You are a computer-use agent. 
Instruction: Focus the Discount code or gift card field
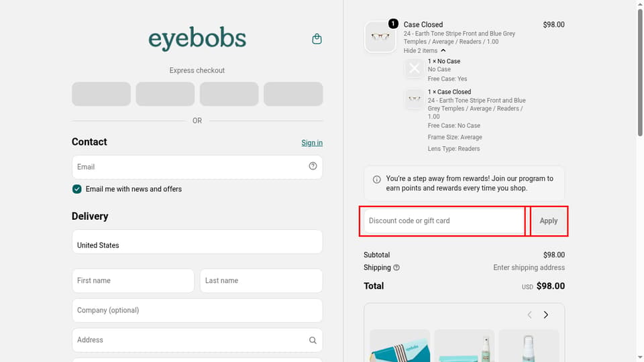tap(444, 221)
